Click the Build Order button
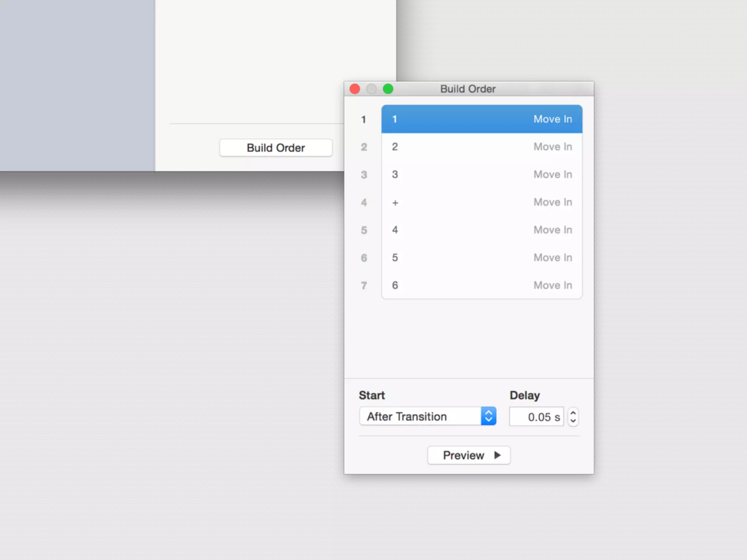This screenshot has width=747, height=560. coord(276,148)
